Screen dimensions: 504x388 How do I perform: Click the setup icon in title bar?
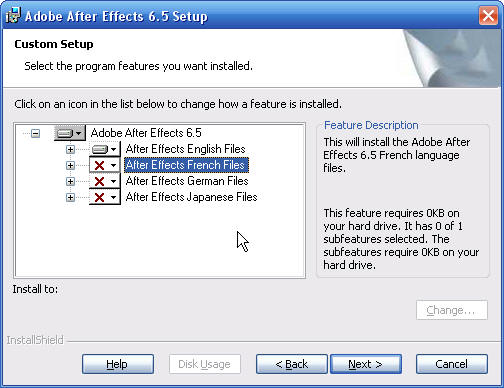[13, 15]
